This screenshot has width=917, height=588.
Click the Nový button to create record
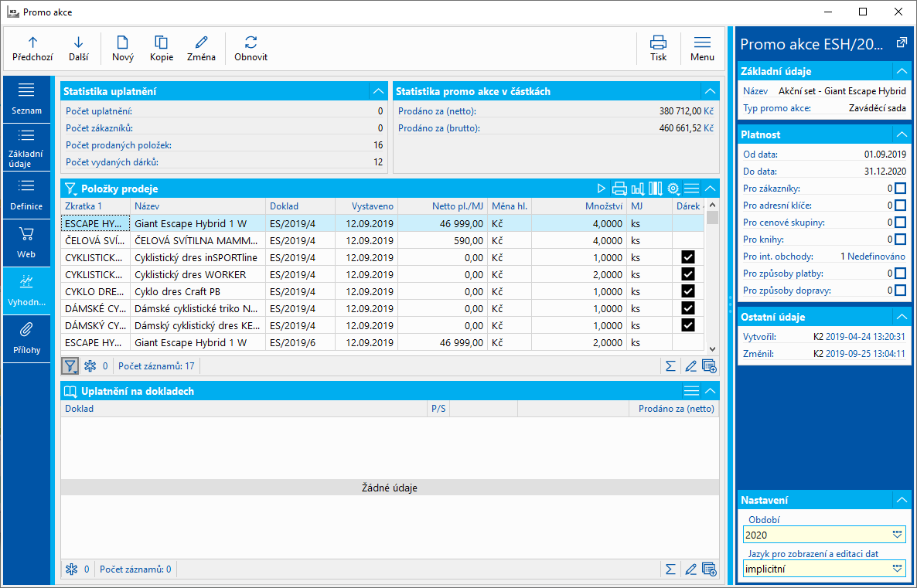click(122, 48)
